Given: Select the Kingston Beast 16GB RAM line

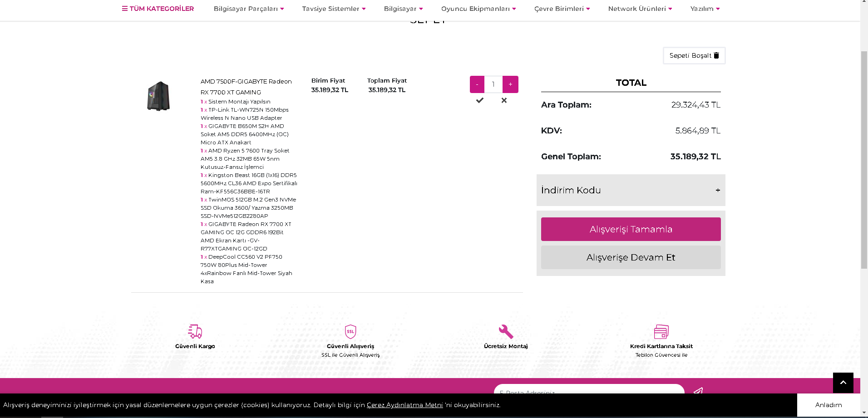Looking at the screenshot, I should 249,183.
